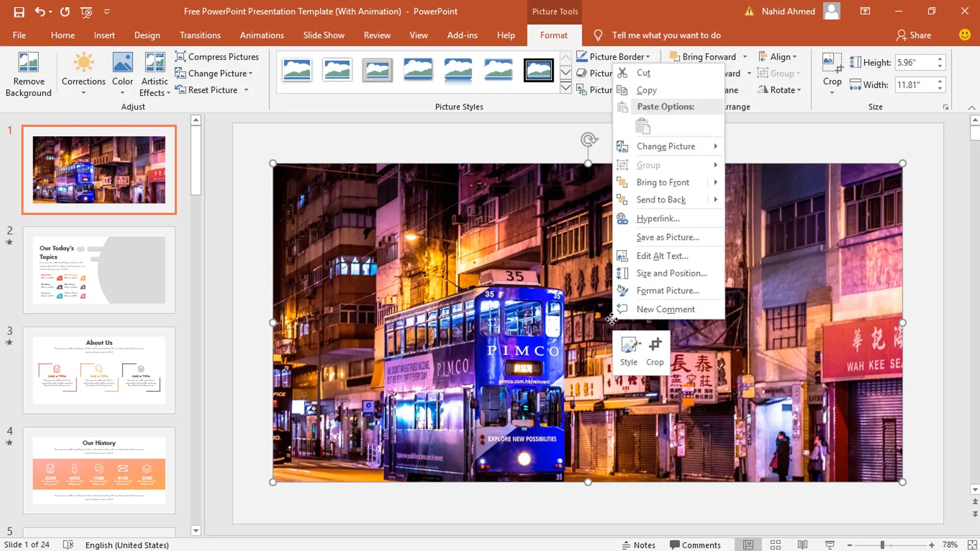The height and width of the screenshot is (551, 980).
Task: Switch to the Home tab
Action: click(x=63, y=35)
